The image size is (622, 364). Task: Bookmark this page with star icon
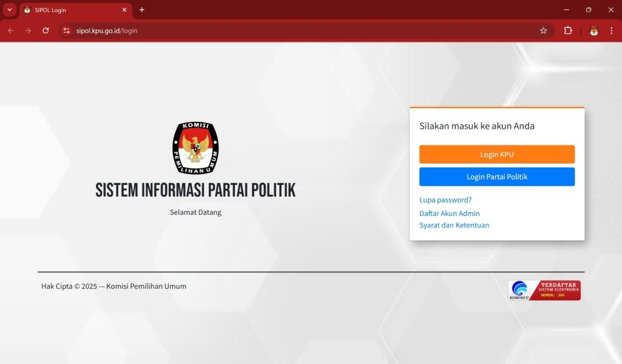click(543, 30)
